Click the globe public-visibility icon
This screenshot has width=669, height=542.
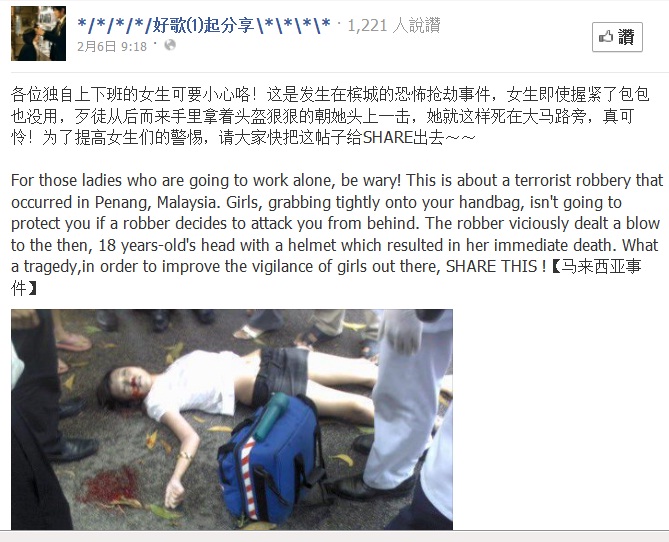(170, 45)
